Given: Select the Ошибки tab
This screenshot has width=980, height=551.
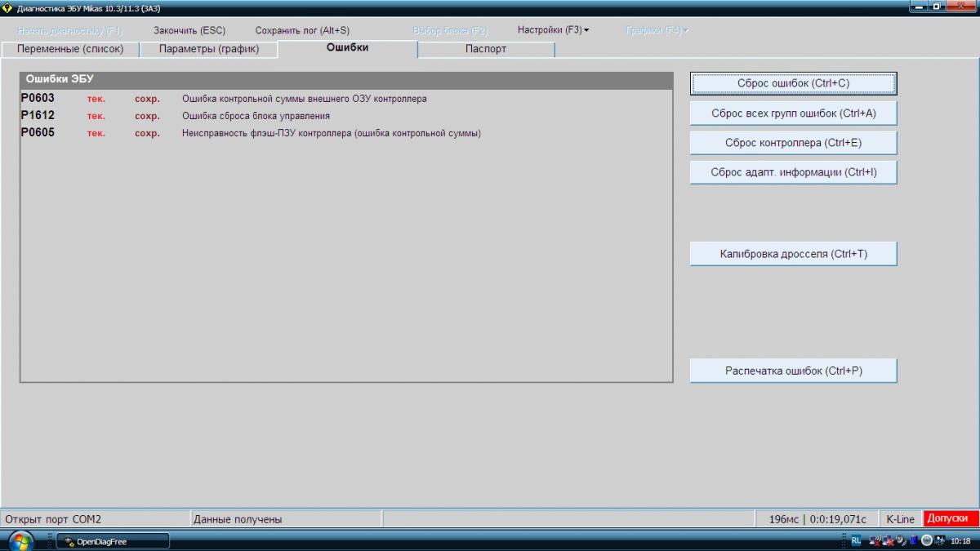Looking at the screenshot, I should coord(348,48).
